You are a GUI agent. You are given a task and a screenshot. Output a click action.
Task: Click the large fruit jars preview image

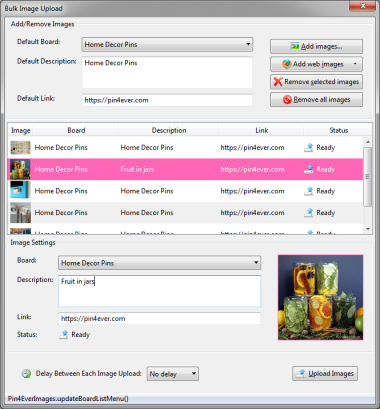pyautogui.click(x=320, y=297)
